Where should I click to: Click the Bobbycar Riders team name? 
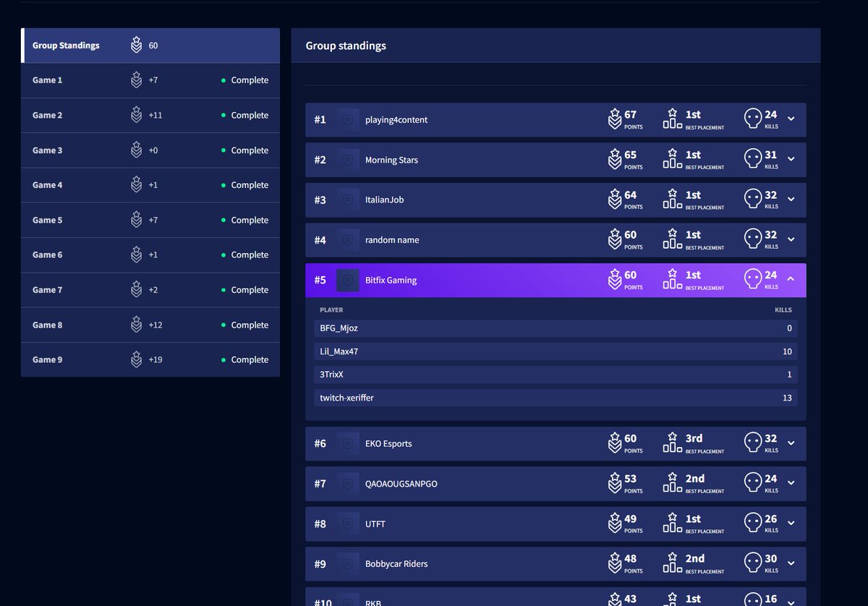(396, 564)
